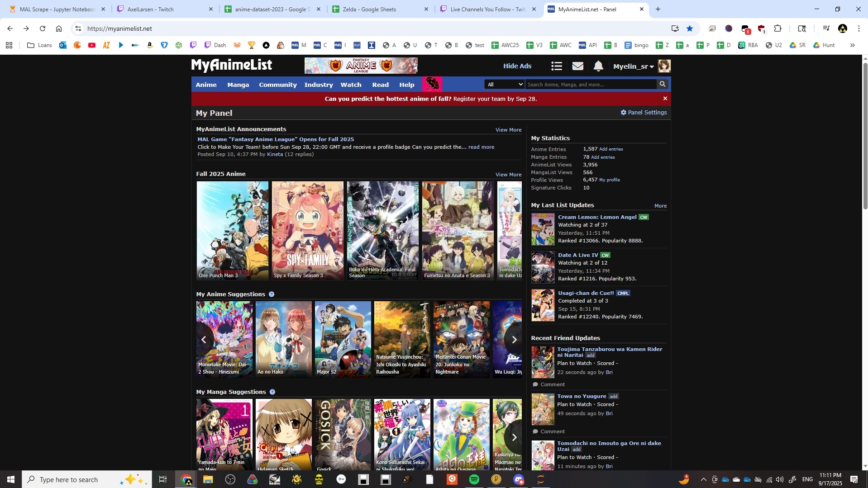Click the My profile link
The width and height of the screenshot is (868, 488).
pos(610,180)
